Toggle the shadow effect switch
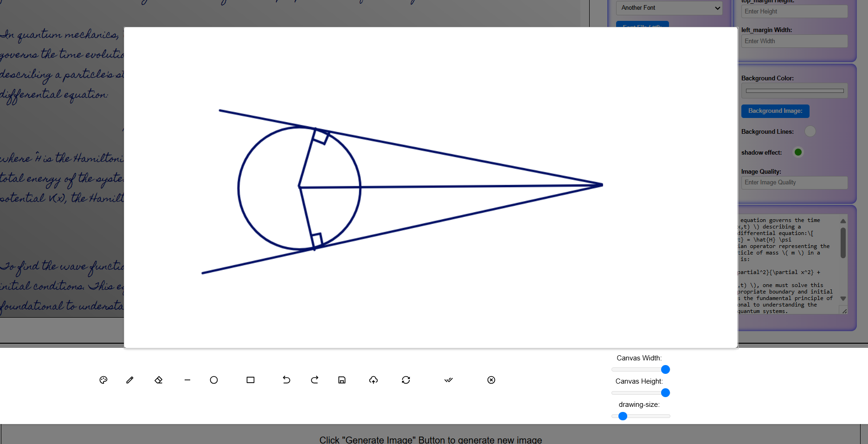The height and width of the screenshot is (444, 868). coord(798,152)
